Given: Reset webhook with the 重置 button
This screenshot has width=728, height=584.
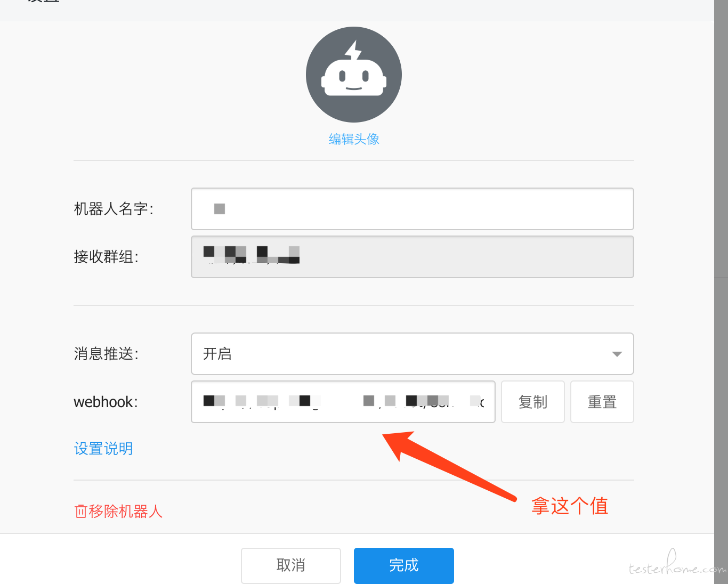Looking at the screenshot, I should 602,402.
